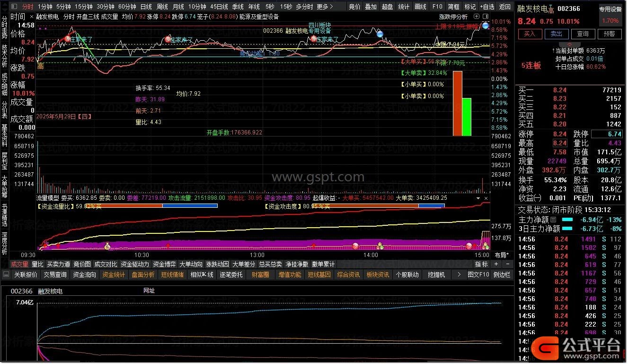This screenshot has height=364, width=628.
Task: Open the 关联报价 tab
Action: (26, 275)
